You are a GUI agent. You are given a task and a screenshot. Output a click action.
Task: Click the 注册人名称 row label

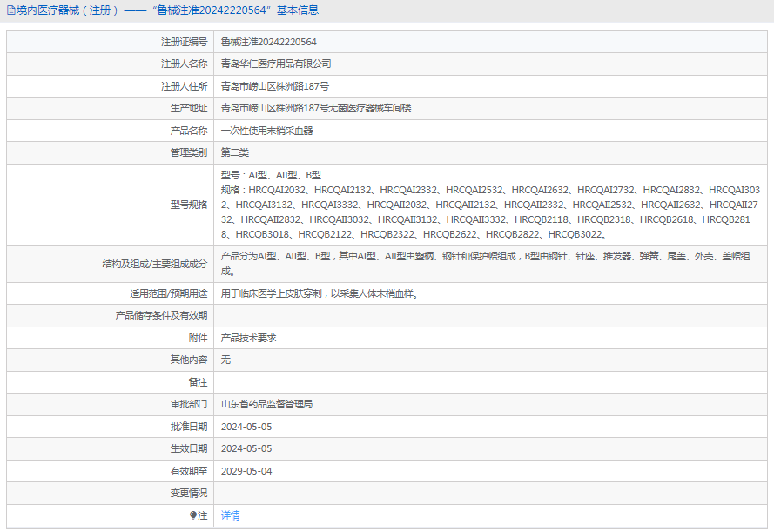coord(184,64)
